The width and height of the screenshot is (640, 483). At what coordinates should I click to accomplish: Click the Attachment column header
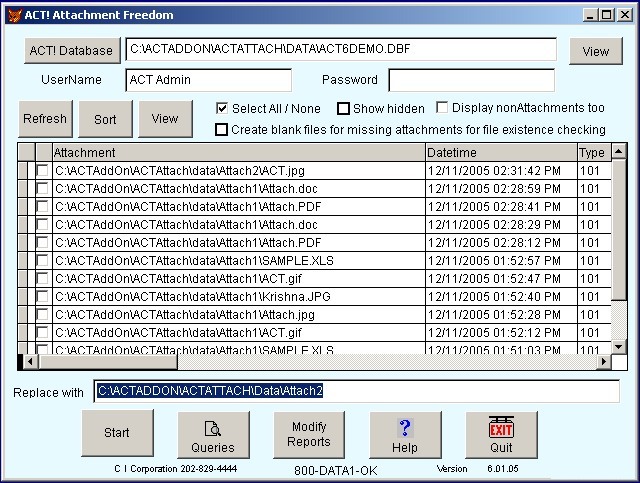[x=239, y=152]
